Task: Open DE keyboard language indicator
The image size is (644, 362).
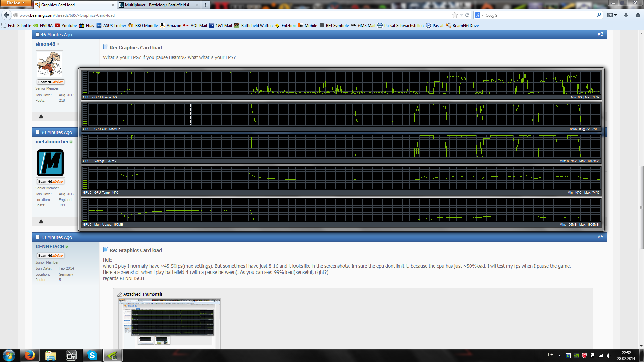Action: [x=550, y=355]
